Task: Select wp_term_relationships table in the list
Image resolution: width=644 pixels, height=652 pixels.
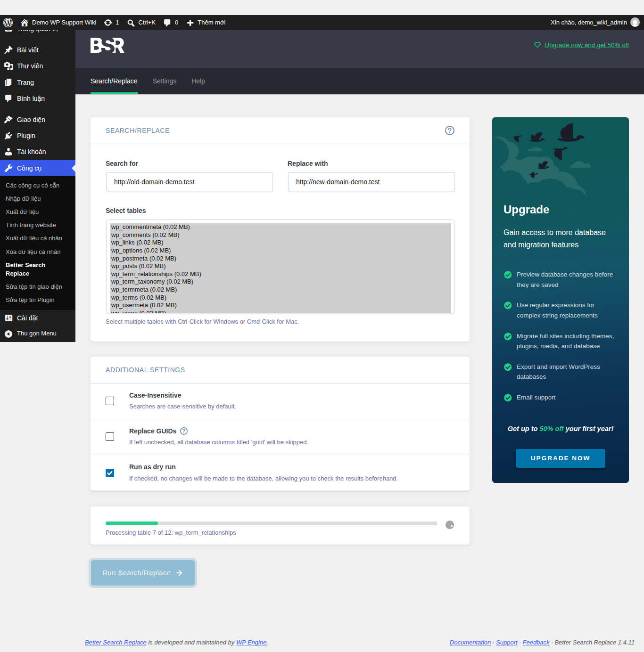Action: coord(281,274)
